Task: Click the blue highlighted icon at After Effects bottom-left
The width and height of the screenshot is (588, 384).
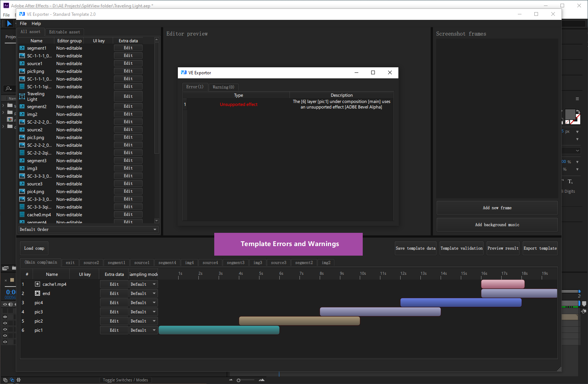Action: pyautogui.click(x=12, y=380)
